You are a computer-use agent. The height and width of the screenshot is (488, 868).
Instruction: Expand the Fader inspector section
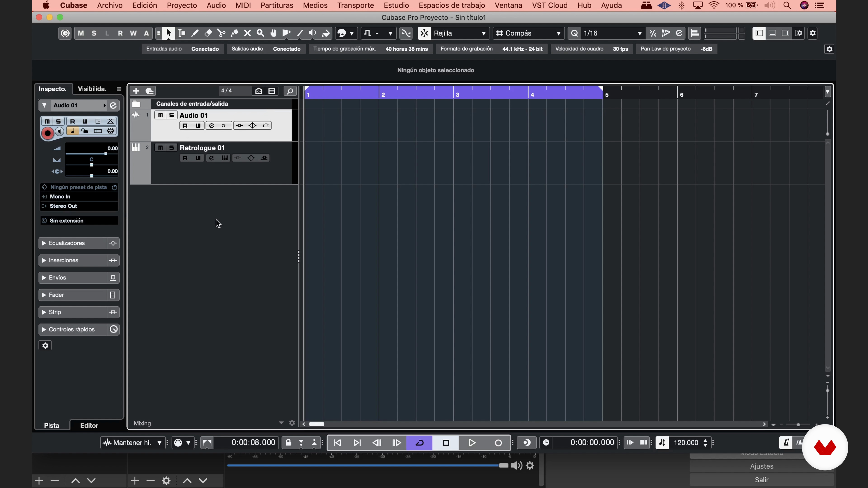pos(73,295)
